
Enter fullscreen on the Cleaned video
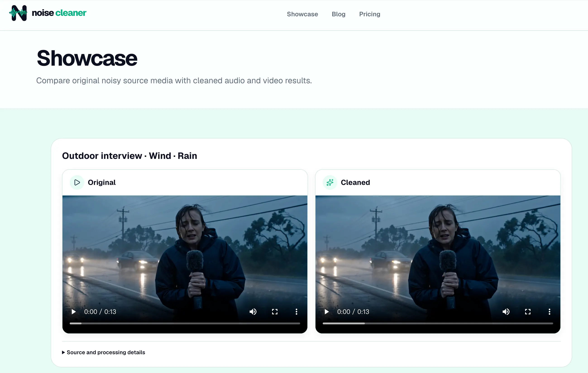528,312
